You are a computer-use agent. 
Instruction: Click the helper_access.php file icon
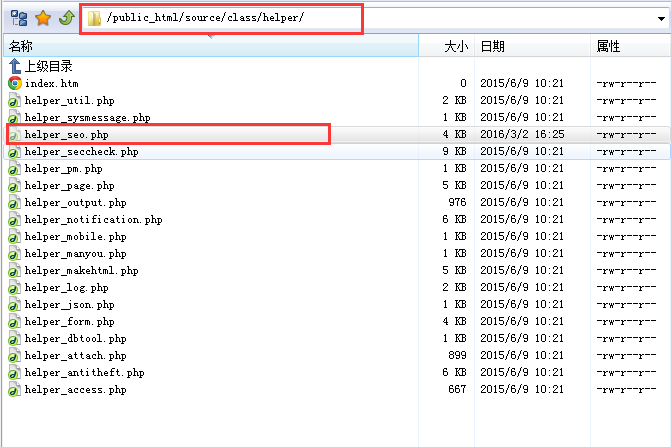[x=15, y=389]
